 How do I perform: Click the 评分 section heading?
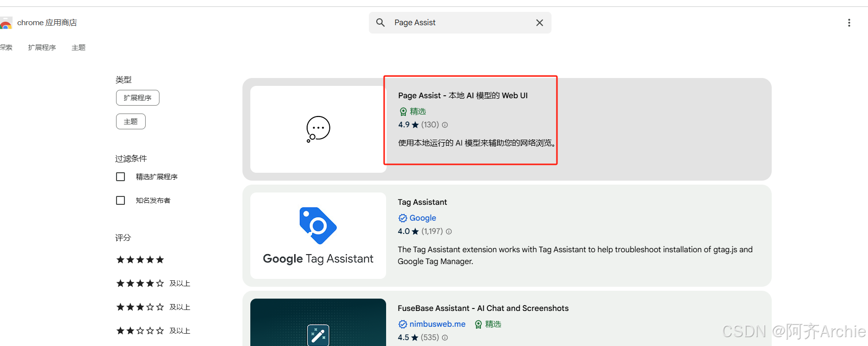point(123,237)
